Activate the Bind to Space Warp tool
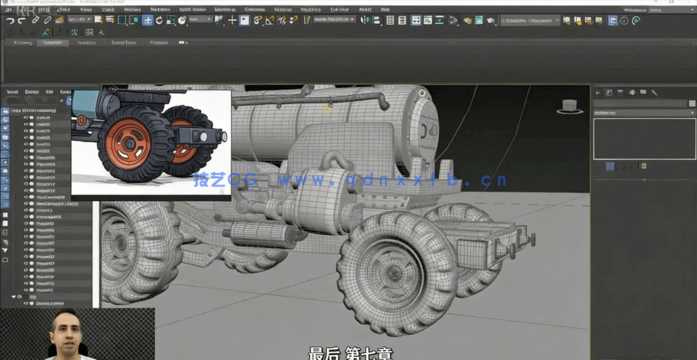Image resolution: width=697 pixels, height=360 pixels. pos(59,20)
